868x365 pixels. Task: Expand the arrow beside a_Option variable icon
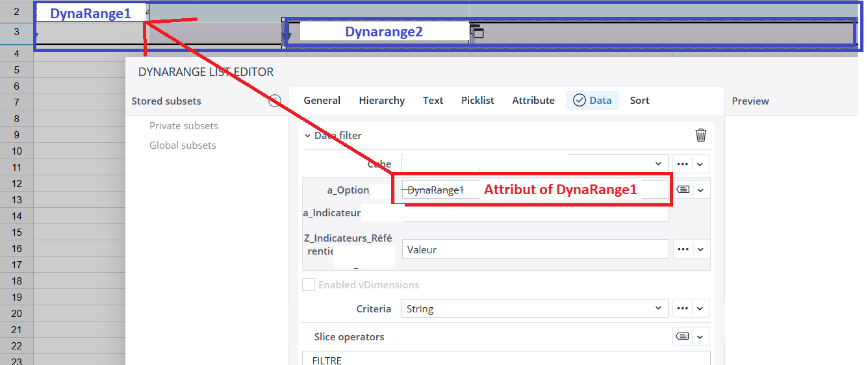(x=700, y=190)
